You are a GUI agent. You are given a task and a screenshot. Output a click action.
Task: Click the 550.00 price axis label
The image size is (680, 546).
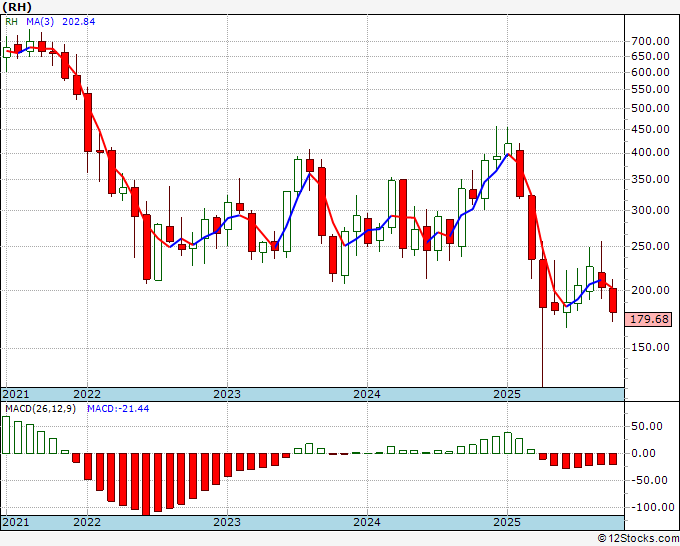[x=650, y=89]
